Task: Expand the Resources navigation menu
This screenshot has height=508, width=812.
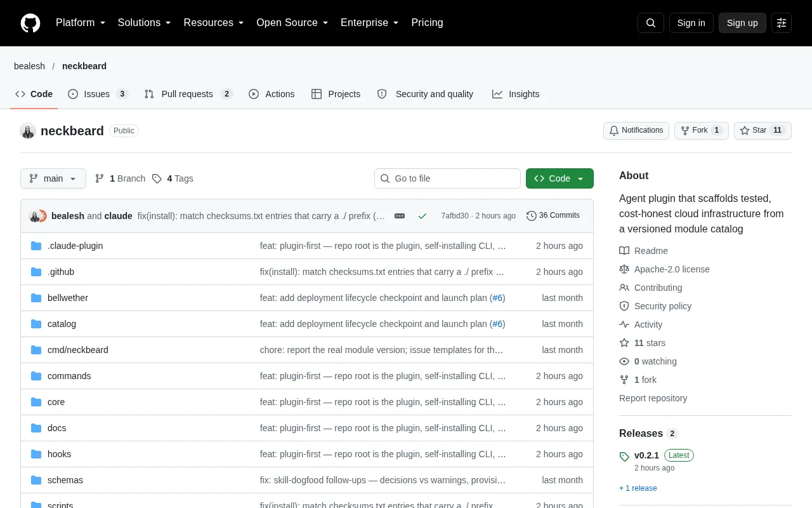Action: coord(214,23)
